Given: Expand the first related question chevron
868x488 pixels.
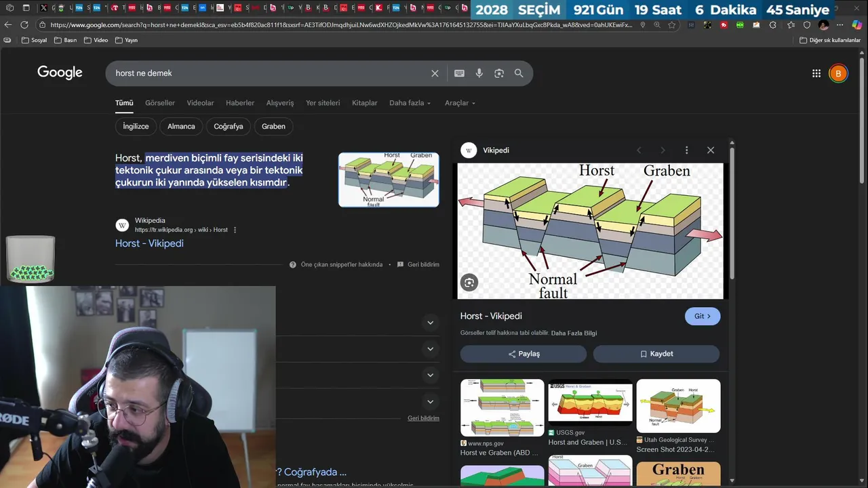Looking at the screenshot, I should click(x=430, y=323).
